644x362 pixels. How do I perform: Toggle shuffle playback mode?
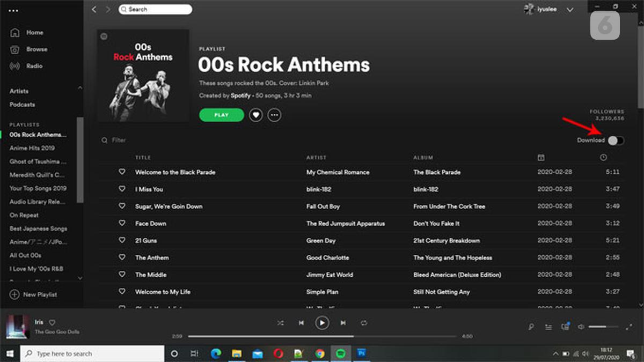[280, 323]
